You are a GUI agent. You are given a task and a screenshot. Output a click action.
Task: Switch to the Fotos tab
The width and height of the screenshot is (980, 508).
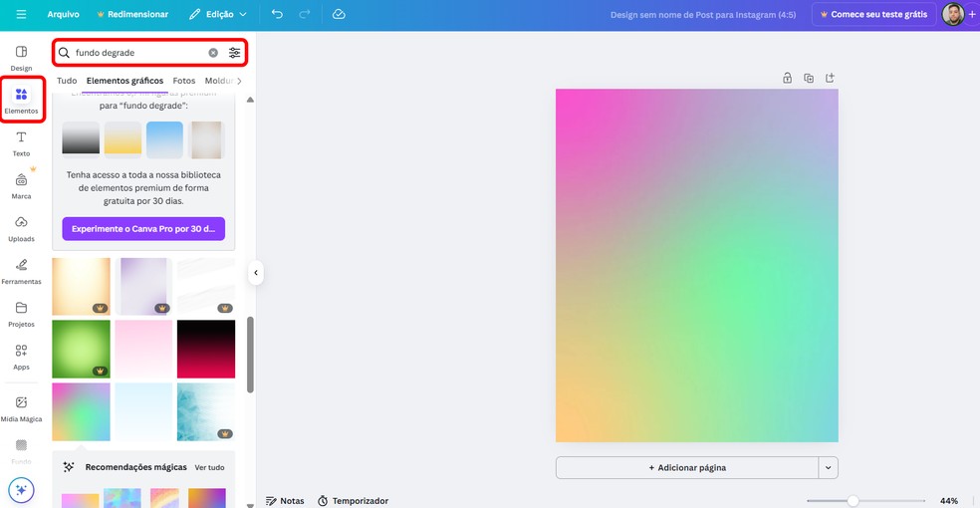pos(183,81)
